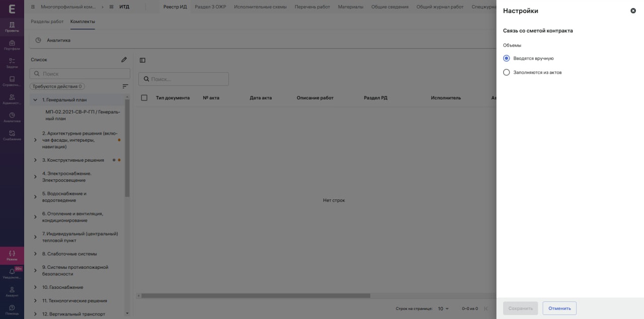Tick the select-all checkbox in table header
644x319 pixels.
[x=144, y=97]
